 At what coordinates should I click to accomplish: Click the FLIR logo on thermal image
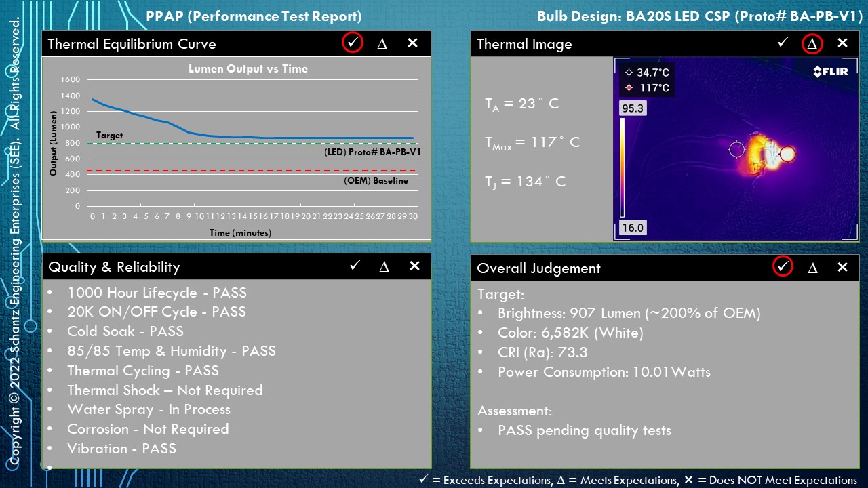(x=830, y=72)
